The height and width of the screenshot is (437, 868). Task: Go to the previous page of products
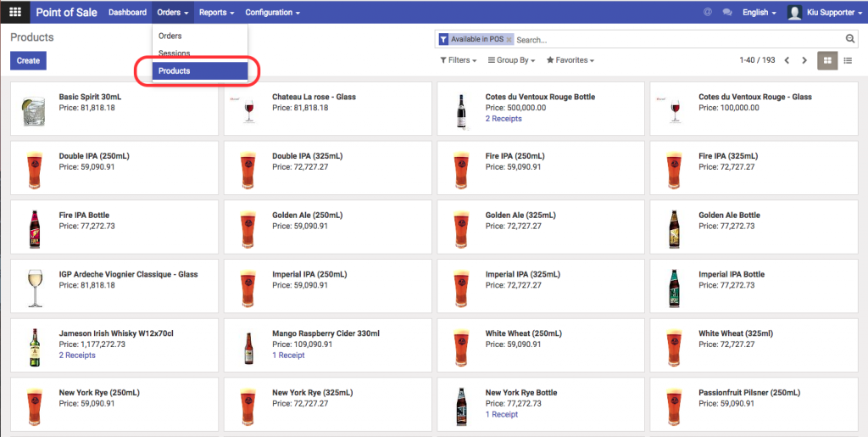point(787,60)
